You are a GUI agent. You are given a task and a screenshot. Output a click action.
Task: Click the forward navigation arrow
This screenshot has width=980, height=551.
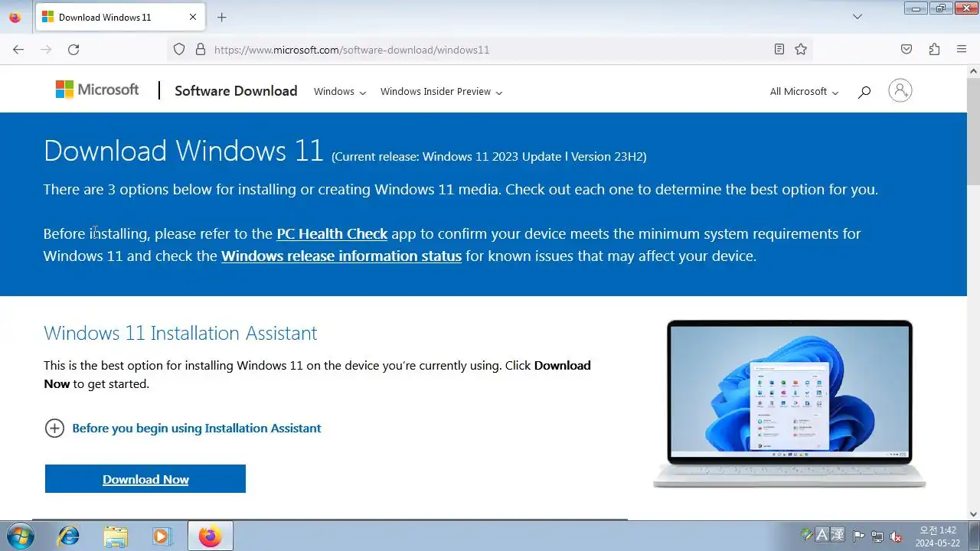(x=46, y=49)
